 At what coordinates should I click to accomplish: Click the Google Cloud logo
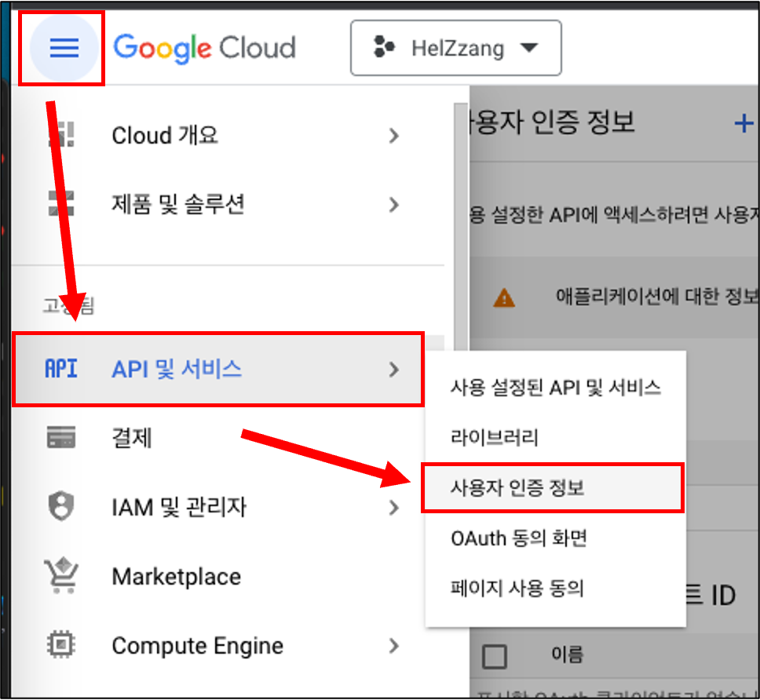point(204,48)
